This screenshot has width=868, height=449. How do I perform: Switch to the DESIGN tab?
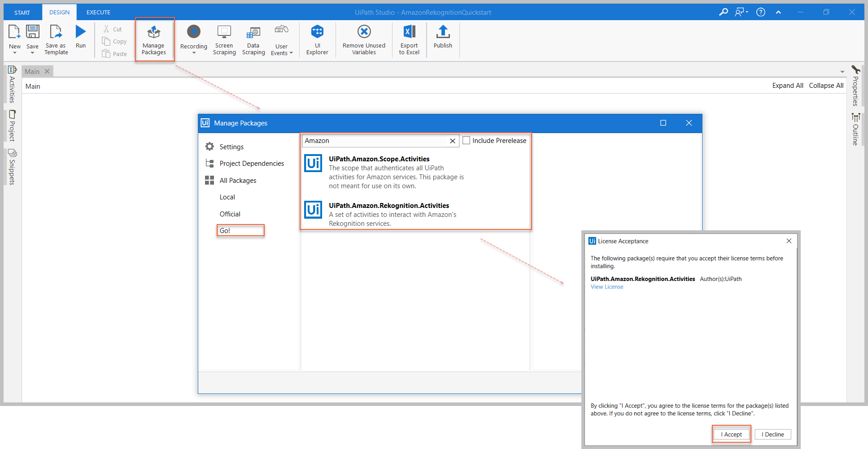60,13
